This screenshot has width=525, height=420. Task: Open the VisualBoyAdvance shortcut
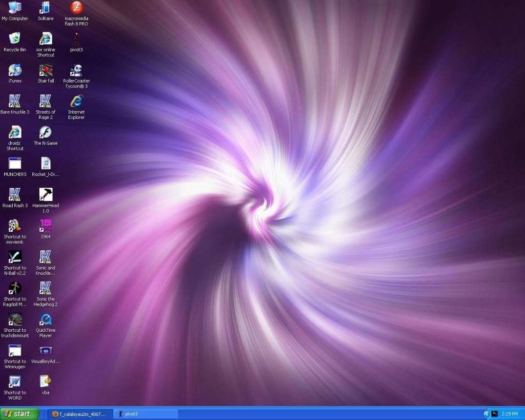point(45,351)
